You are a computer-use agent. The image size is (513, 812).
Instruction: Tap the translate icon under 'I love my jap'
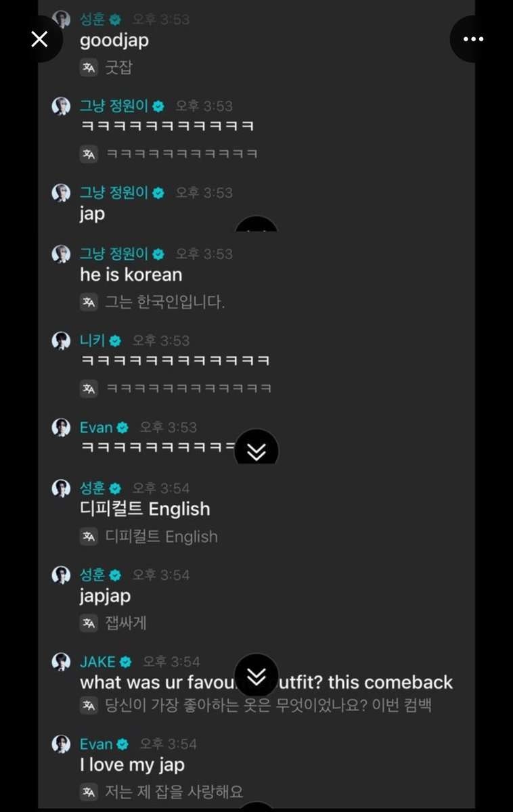pyautogui.click(x=89, y=790)
